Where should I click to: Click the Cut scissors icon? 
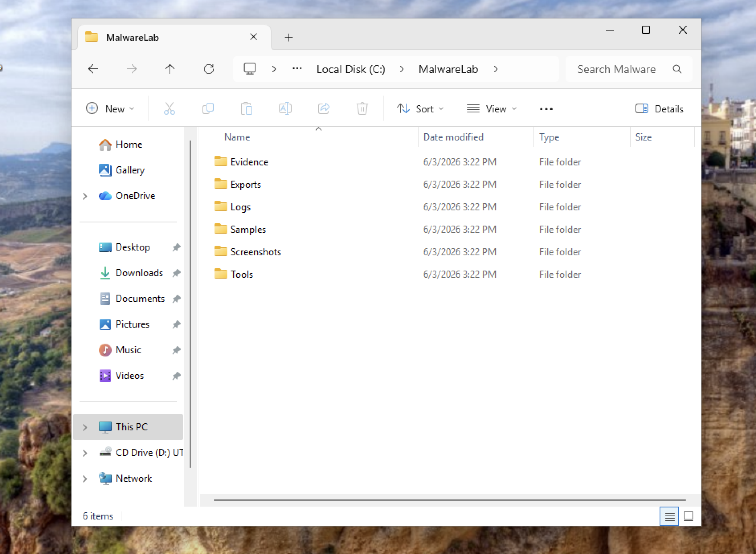click(x=170, y=108)
